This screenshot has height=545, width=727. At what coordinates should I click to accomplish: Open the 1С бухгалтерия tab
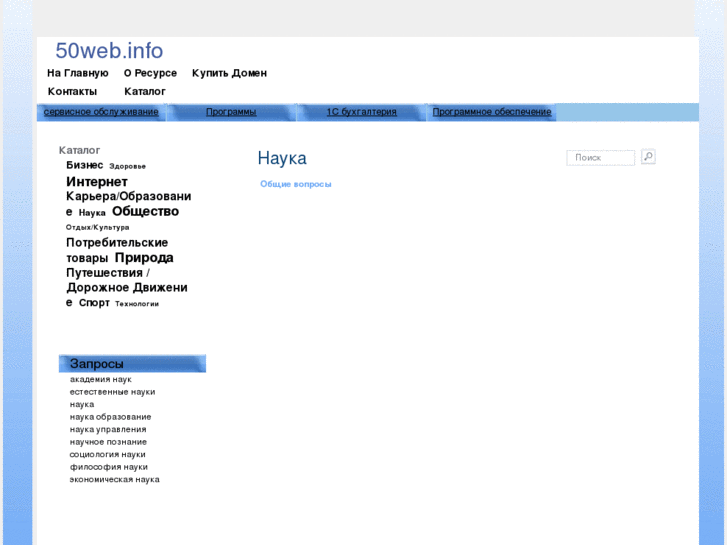[x=361, y=112]
